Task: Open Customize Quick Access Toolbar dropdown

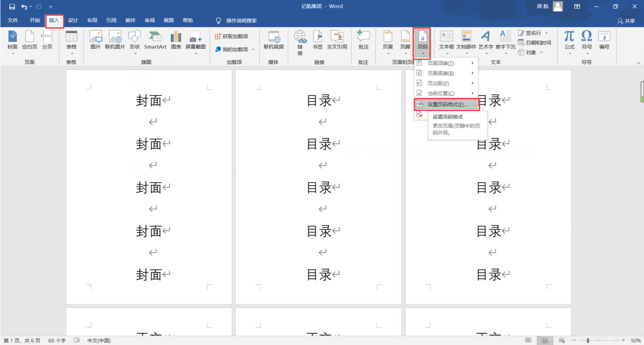Action: pos(51,7)
